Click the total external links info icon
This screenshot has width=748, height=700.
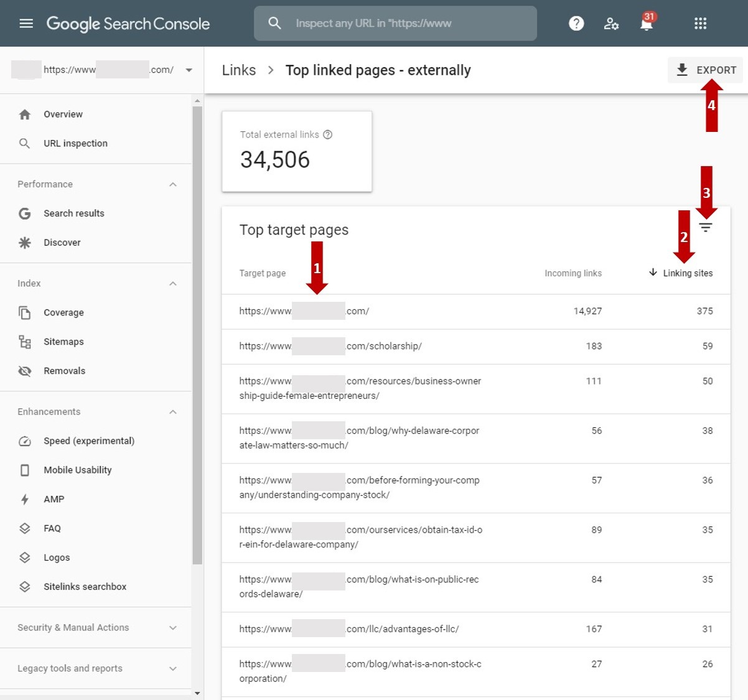point(328,134)
